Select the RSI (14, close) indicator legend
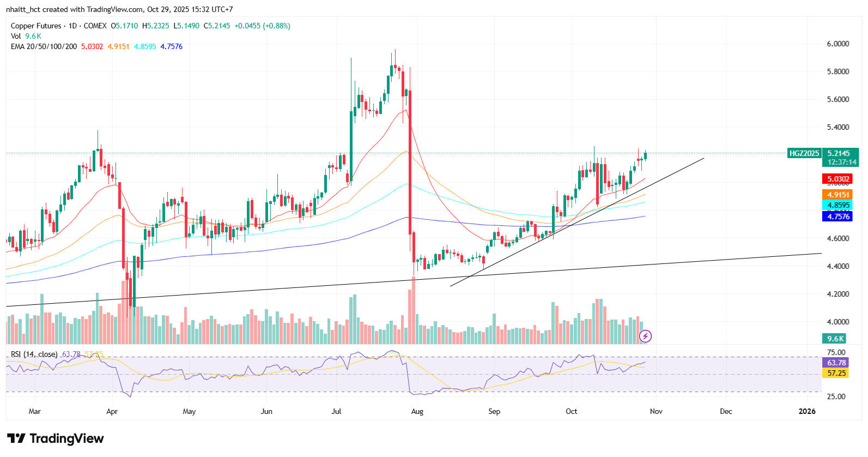 tap(34, 354)
